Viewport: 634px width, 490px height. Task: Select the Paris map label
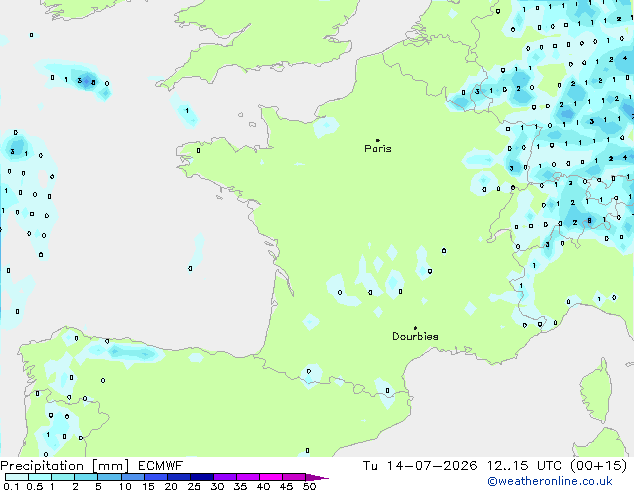click(378, 148)
